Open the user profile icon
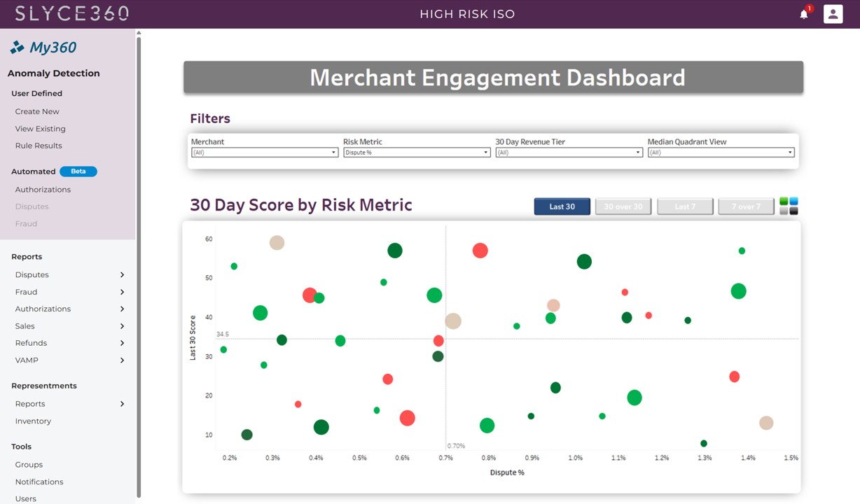860x504 pixels. pyautogui.click(x=833, y=14)
